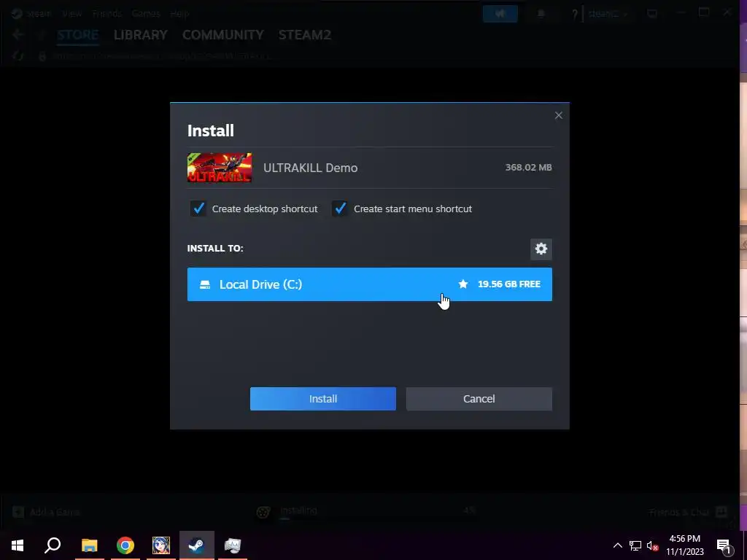Click the Steam taskbar icon

tap(197, 545)
